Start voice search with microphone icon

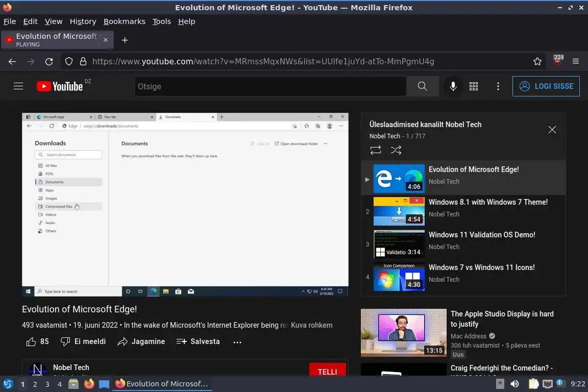[x=453, y=86]
